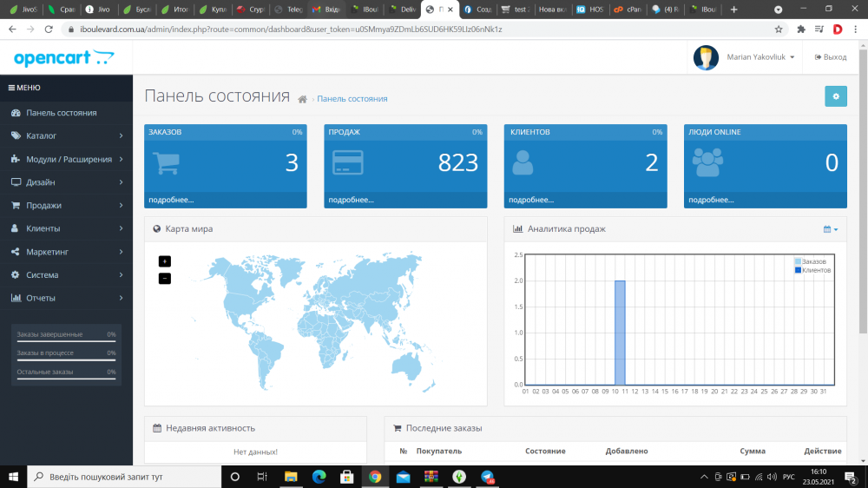This screenshot has height=488, width=868.
Task: Zoom in the world map with plus
Action: (164, 261)
